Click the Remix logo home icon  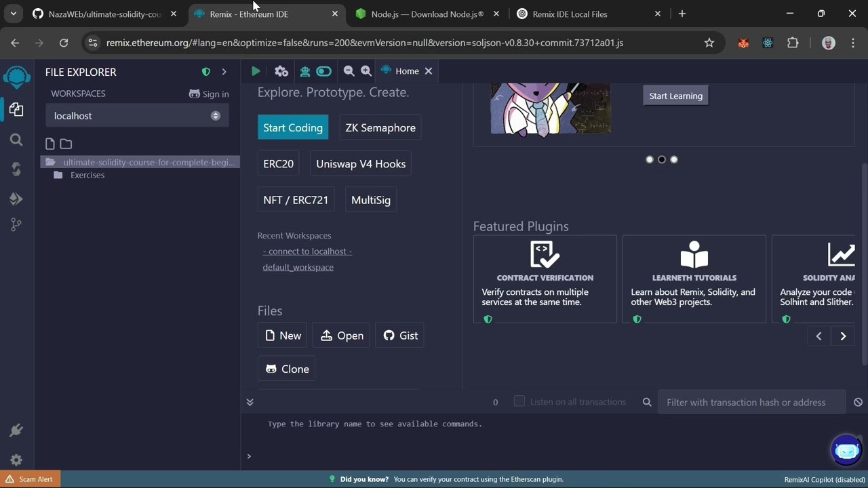click(x=16, y=77)
